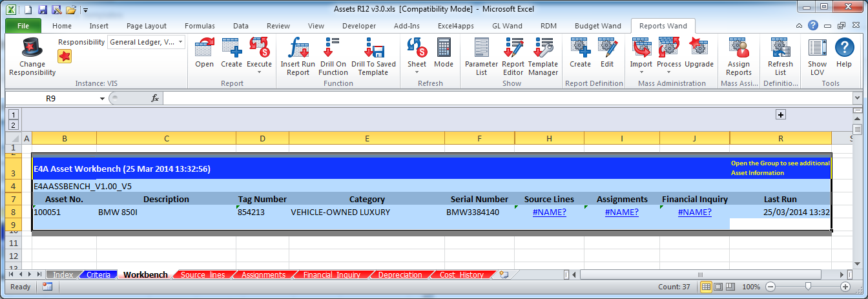This screenshot has width=868, height=299.
Task: Open the Execute dropdown arrow
Action: tap(259, 72)
